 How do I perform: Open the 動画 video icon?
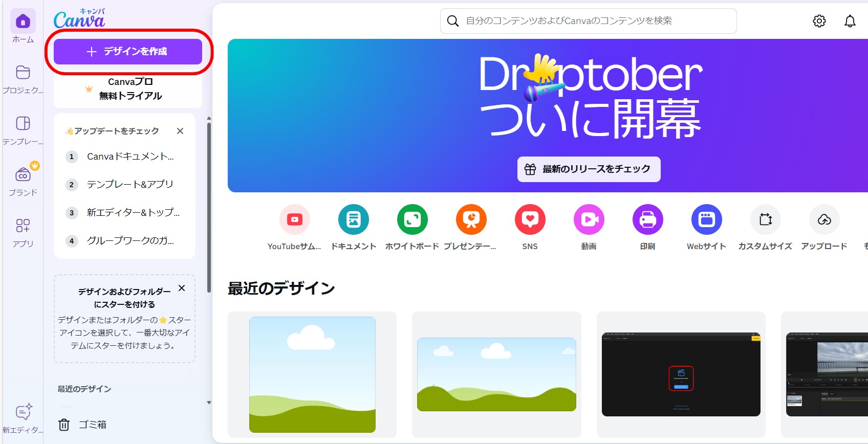coord(589,220)
